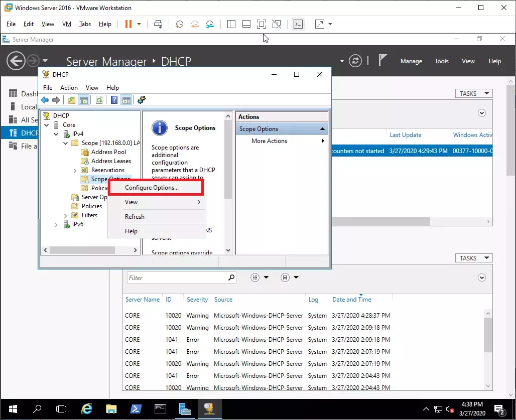This screenshot has width=516, height=420.
Task: Open the action center notification icon
Action: [499, 409]
